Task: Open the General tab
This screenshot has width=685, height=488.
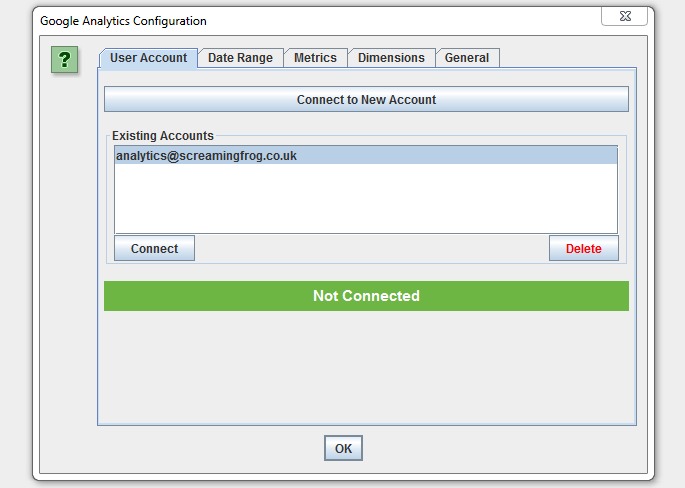Action: click(x=467, y=58)
